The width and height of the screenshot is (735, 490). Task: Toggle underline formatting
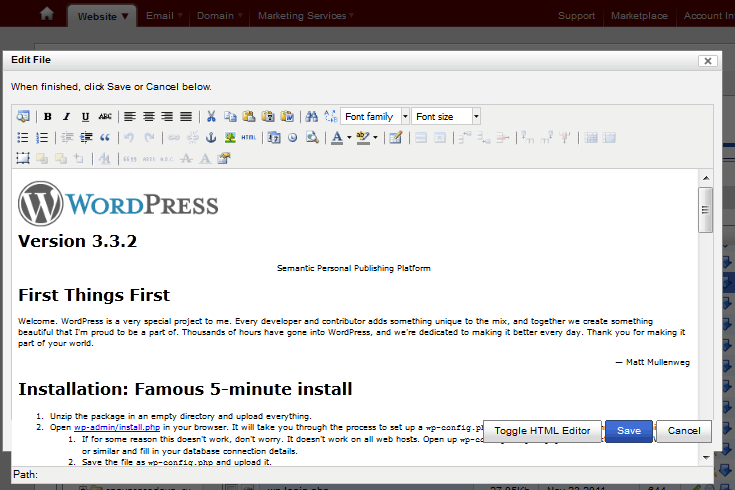pos(85,116)
